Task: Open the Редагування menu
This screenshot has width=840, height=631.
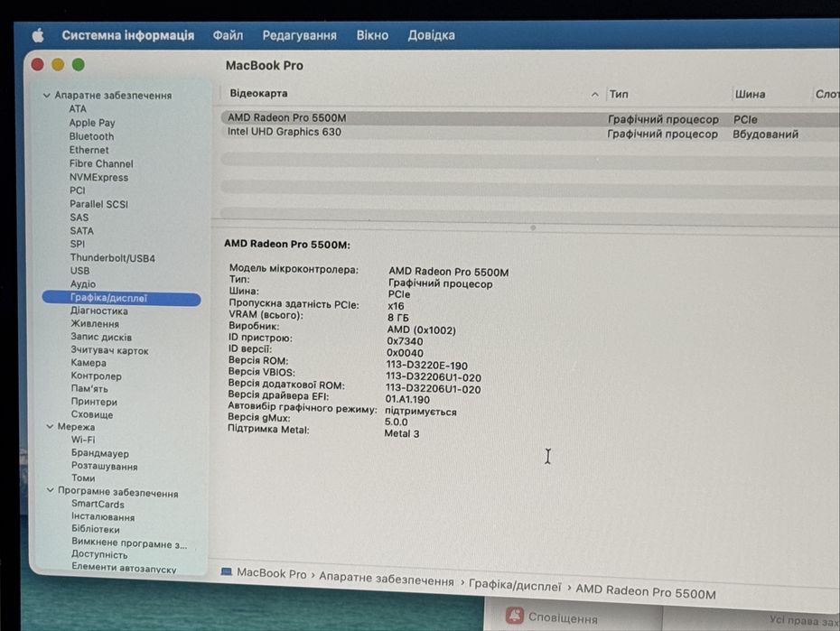Action: pyautogui.click(x=300, y=35)
